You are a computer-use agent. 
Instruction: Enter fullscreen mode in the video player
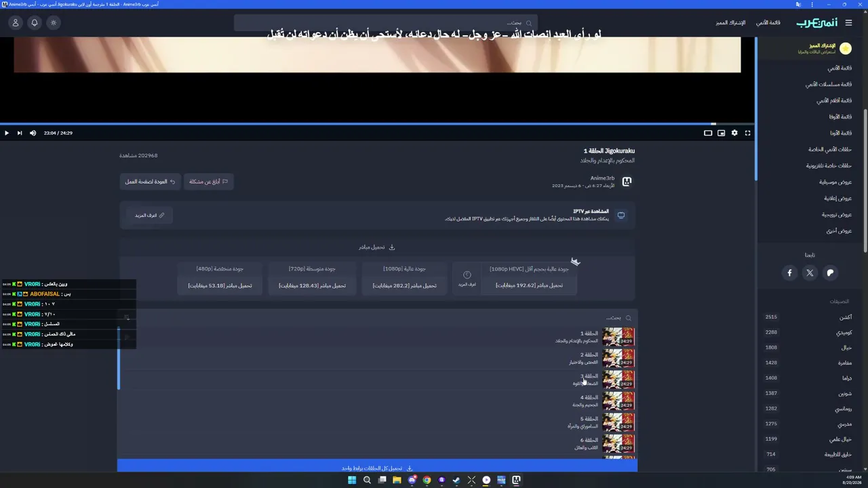[x=747, y=133]
